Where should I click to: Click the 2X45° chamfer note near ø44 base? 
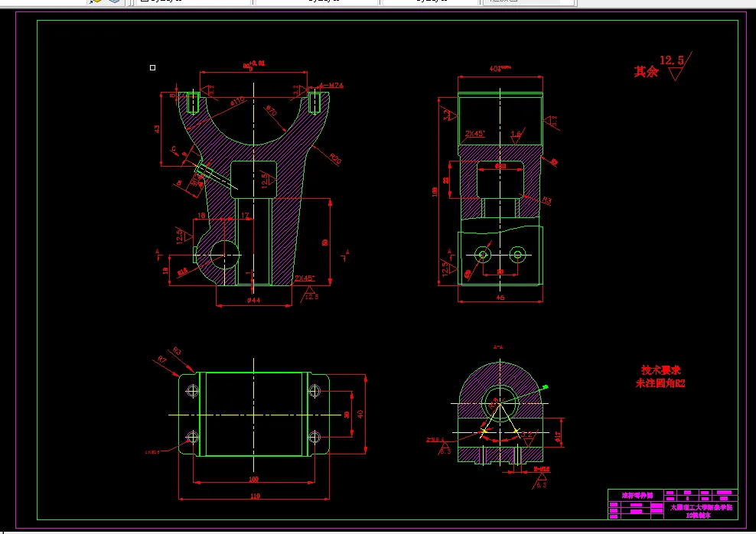pos(305,278)
